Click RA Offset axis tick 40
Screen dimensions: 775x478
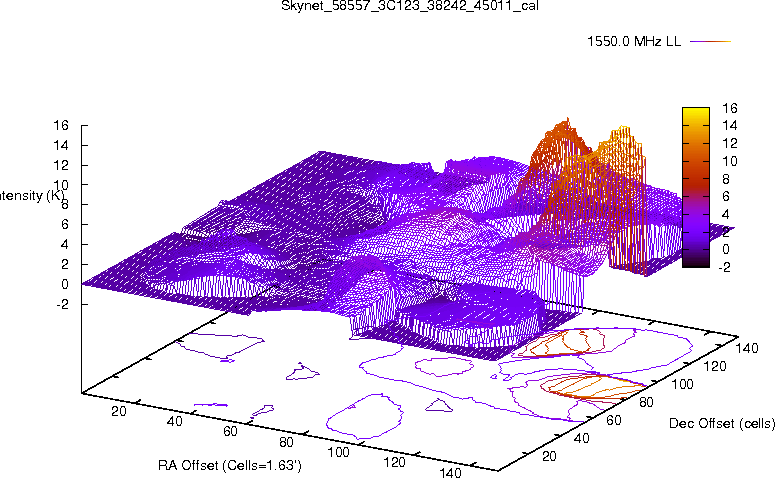coord(174,421)
